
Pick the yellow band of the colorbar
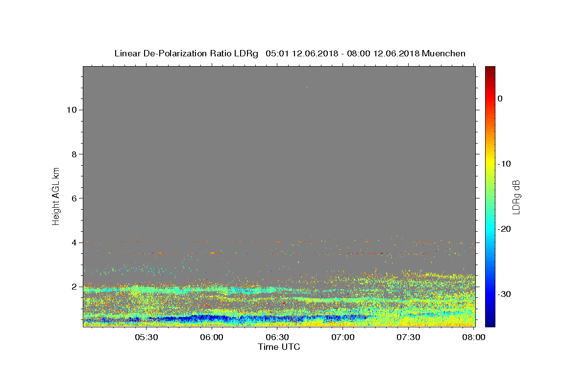(x=490, y=162)
